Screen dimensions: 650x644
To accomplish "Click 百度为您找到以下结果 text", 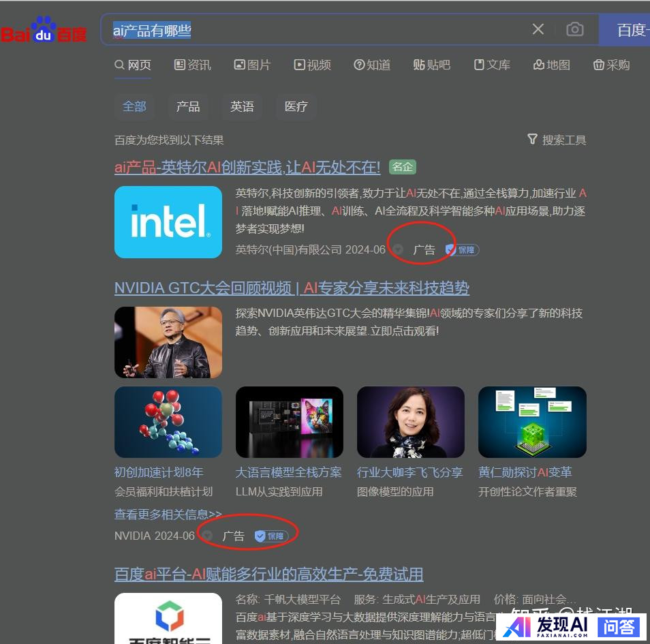I will point(169,140).
